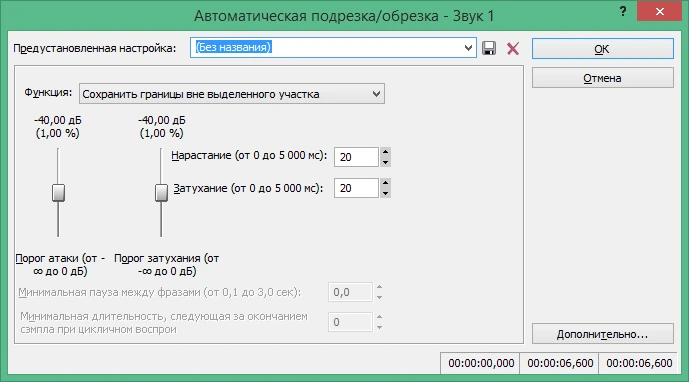Click the Нарастание label text
This screenshot has height=382, width=689.
[x=249, y=156]
